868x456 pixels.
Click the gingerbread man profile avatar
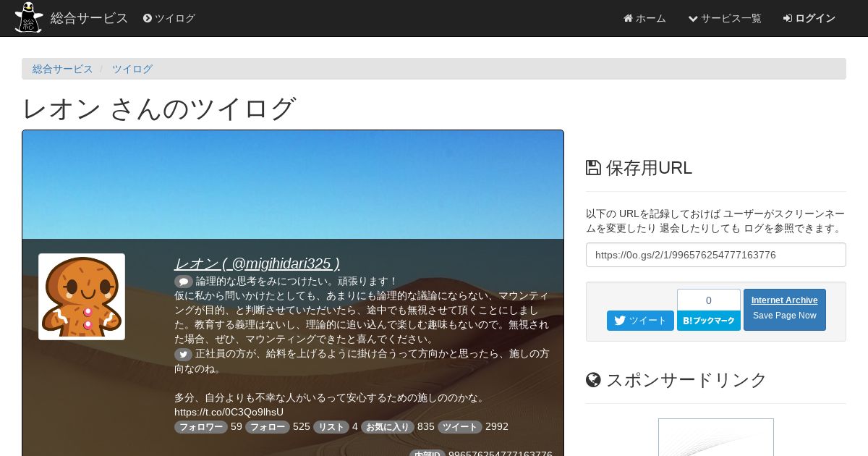[x=82, y=297]
